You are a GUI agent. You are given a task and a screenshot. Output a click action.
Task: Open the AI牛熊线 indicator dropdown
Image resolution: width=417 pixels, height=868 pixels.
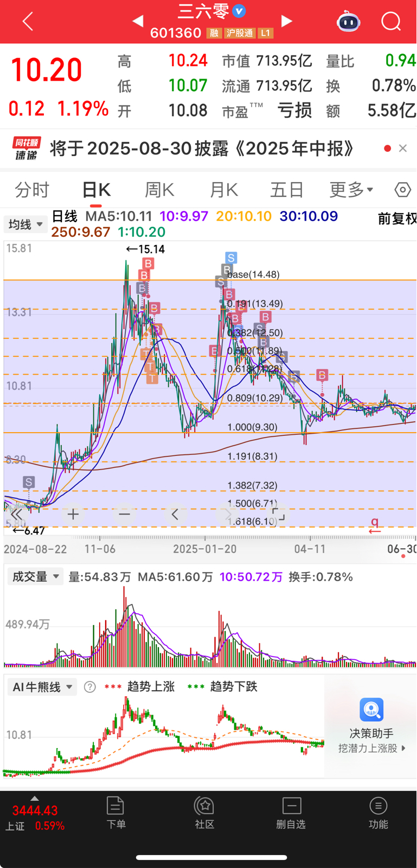(x=42, y=687)
